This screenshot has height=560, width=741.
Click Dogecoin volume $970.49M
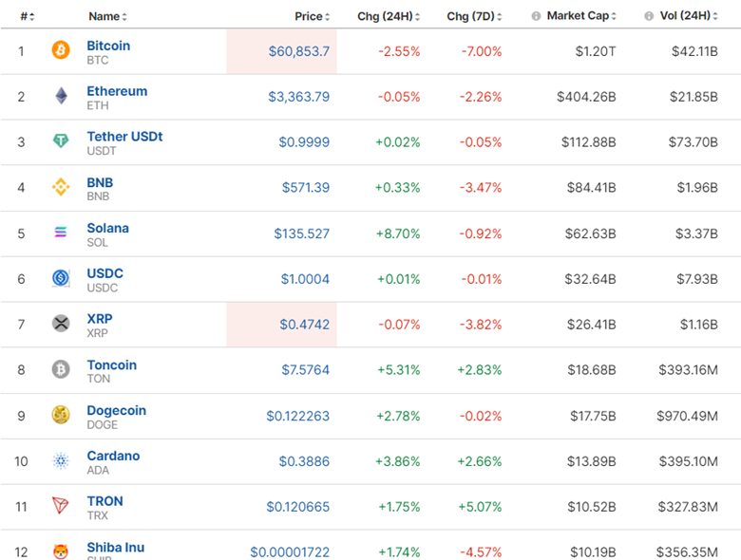pyautogui.click(x=687, y=416)
